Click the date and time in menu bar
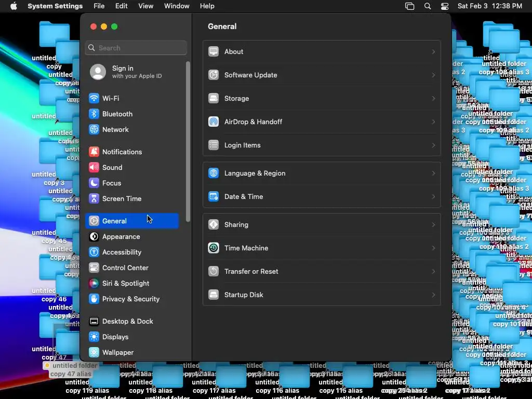The image size is (532, 399). point(489,6)
